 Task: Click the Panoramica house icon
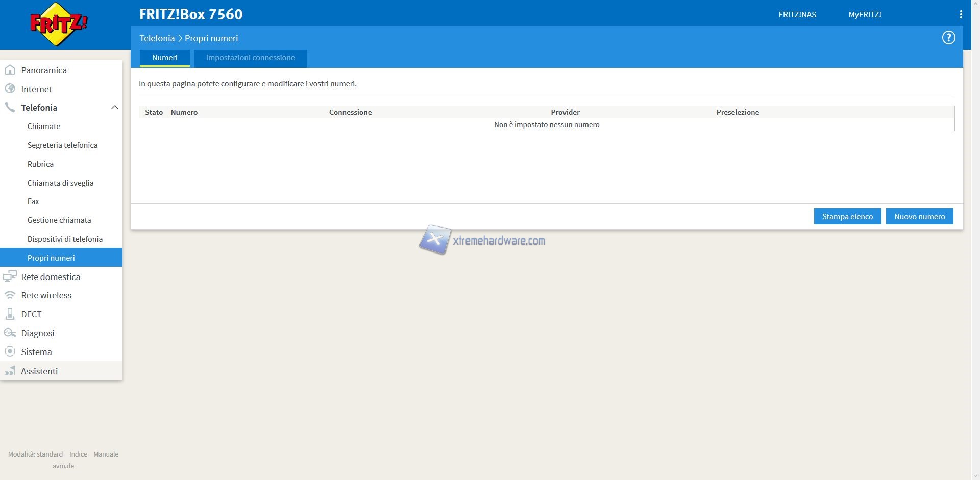tap(10, 70)
